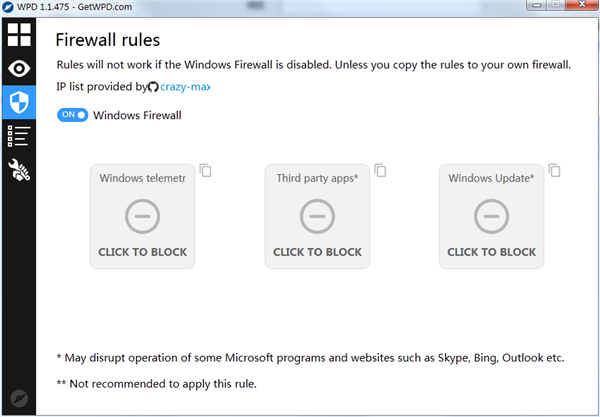
Task: Copy the Windows telemetry rules
Action: (206, 170)
